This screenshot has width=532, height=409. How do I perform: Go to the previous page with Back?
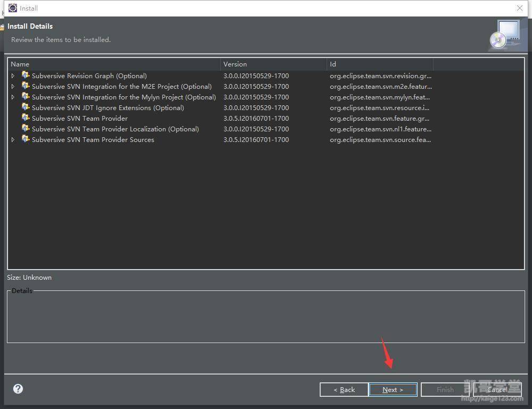coord(344,390)
